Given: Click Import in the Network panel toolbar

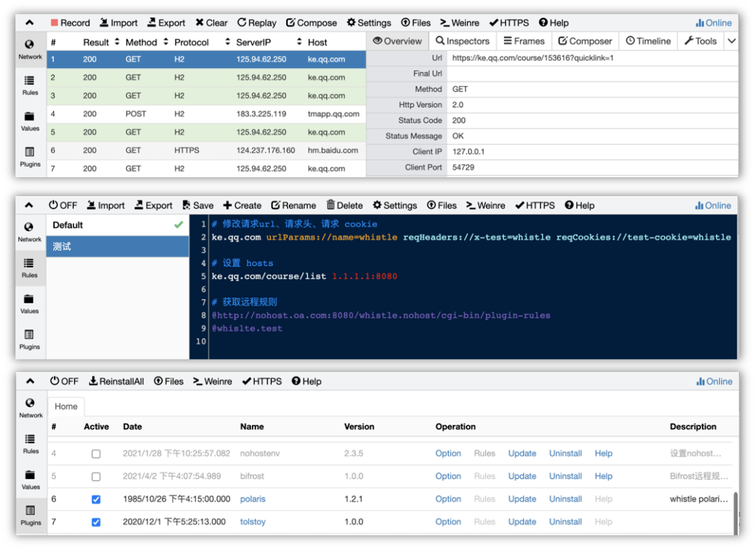Looking at the screenshot, I should [118, 22].
